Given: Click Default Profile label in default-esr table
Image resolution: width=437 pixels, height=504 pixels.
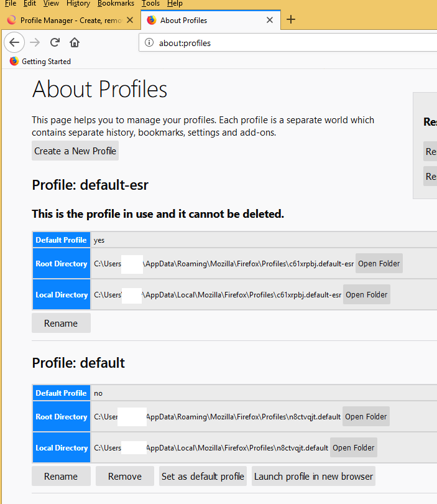Looking at the screenshot, I should coord(62,240).
